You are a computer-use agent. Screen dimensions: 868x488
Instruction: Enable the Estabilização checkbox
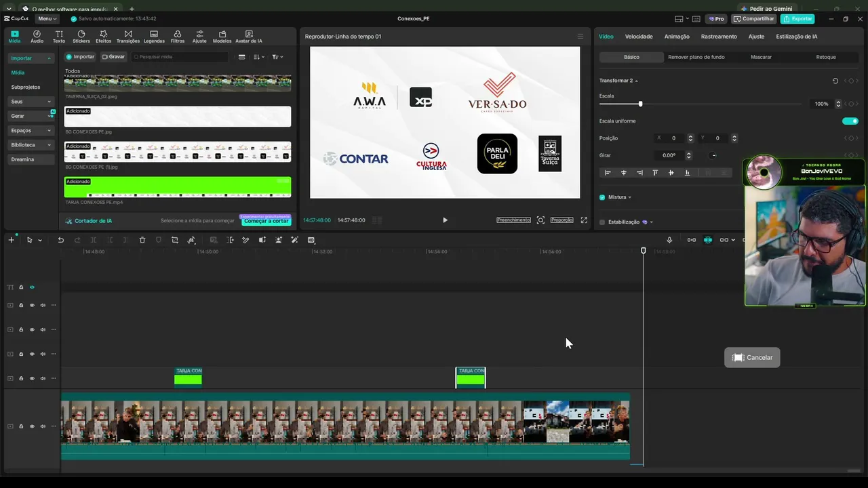[x=602, y=222]
